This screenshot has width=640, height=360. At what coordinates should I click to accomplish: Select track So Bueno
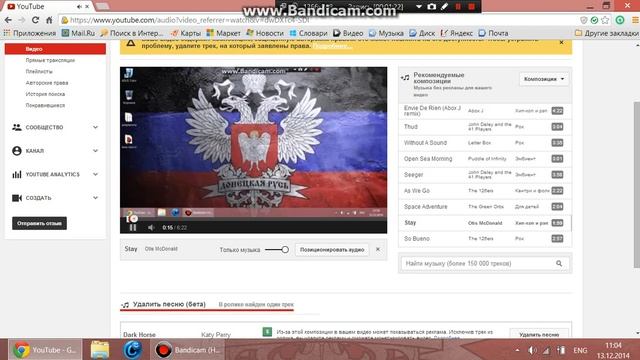(485, 239)
